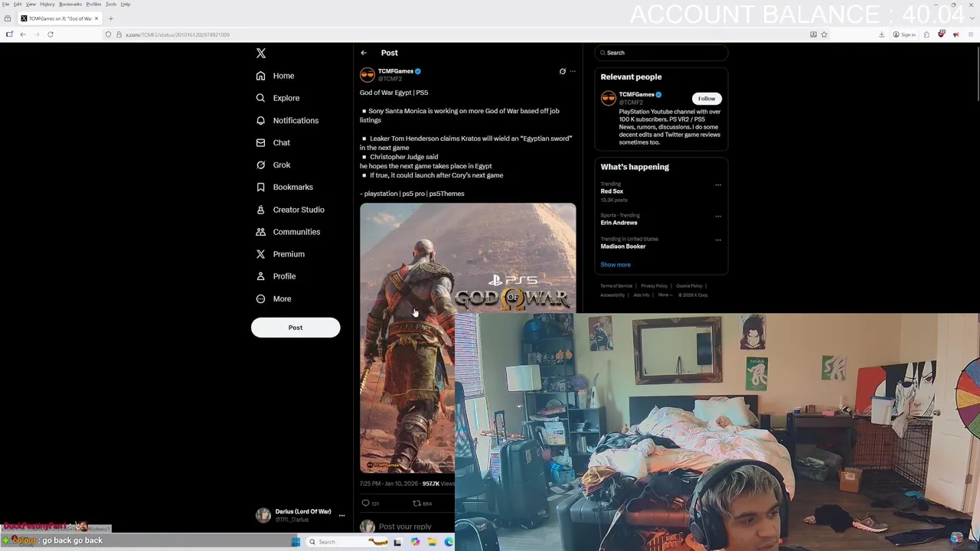
Task: Open the post's three-dot menu
Action: click(572, 71)
